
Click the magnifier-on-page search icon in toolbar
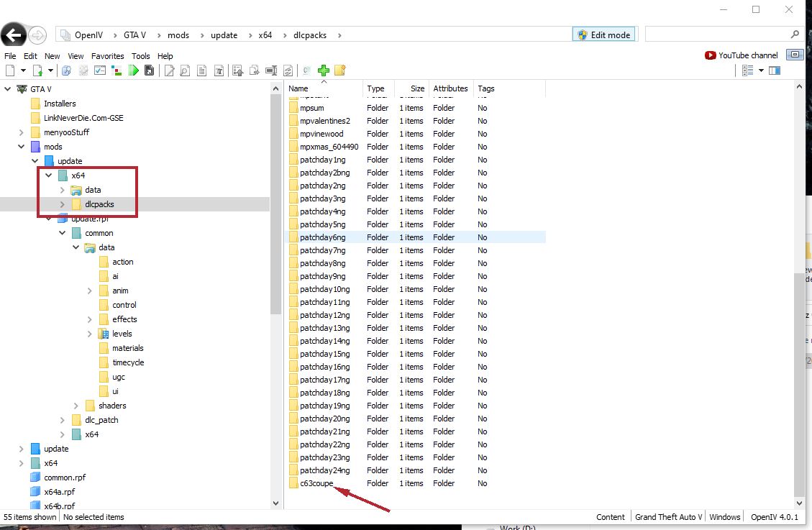tap(185, 70)
